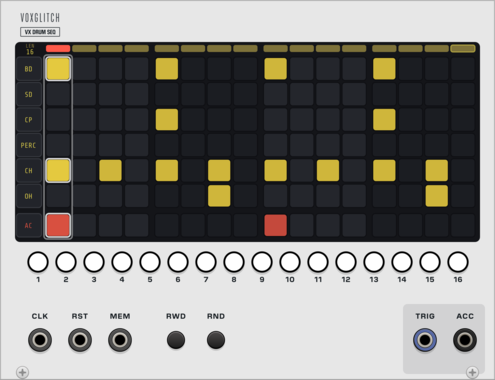Turn the RWD knob

pos(176,340)
